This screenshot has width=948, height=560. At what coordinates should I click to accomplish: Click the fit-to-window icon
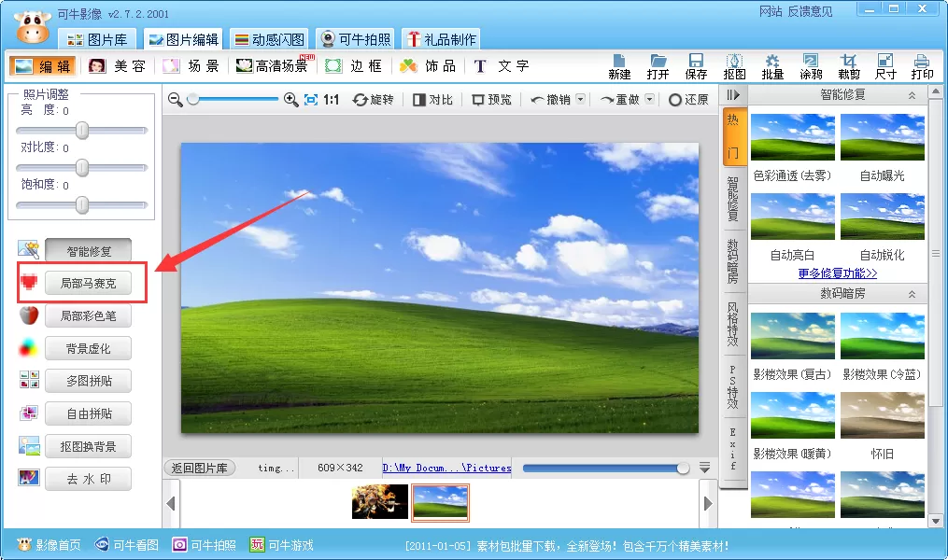[311, 100]
